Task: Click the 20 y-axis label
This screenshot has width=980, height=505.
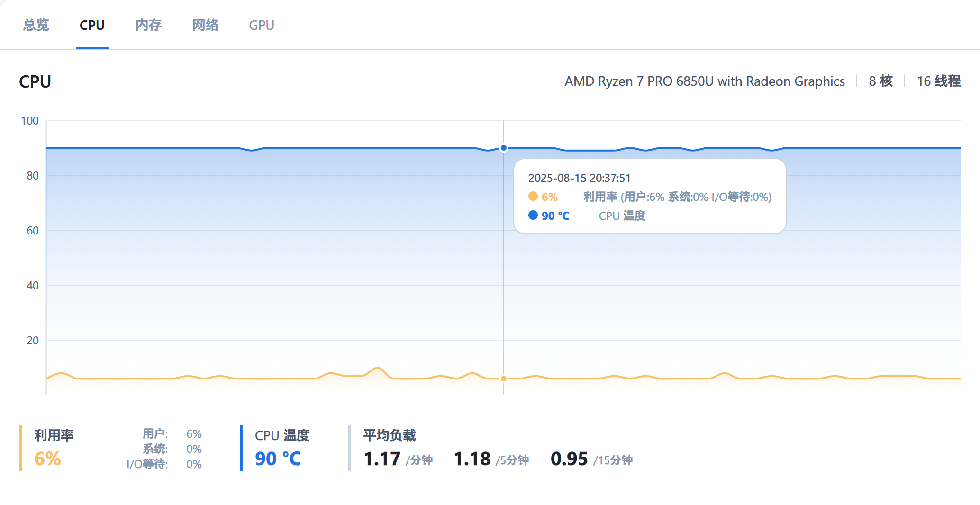Action: [33, 341]
